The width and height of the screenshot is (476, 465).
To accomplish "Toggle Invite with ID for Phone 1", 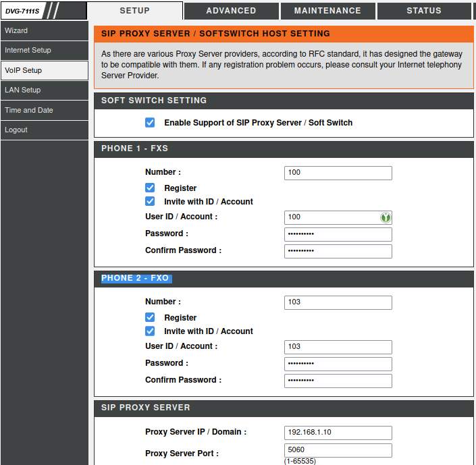I will coord(150,202).
